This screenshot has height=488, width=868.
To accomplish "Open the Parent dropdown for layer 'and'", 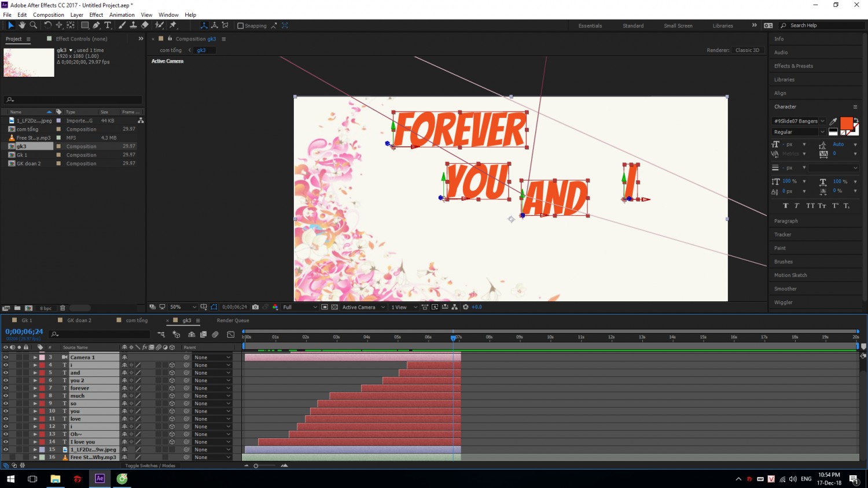I will point(212,373).
